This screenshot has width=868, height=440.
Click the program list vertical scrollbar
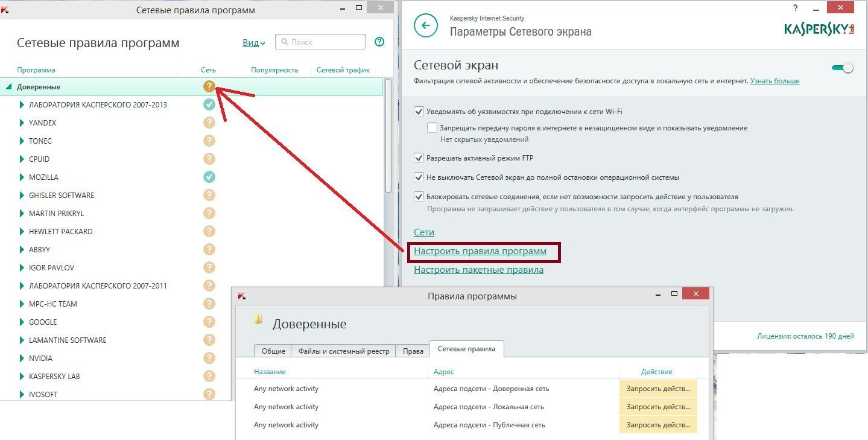click(x=388, y=136)
